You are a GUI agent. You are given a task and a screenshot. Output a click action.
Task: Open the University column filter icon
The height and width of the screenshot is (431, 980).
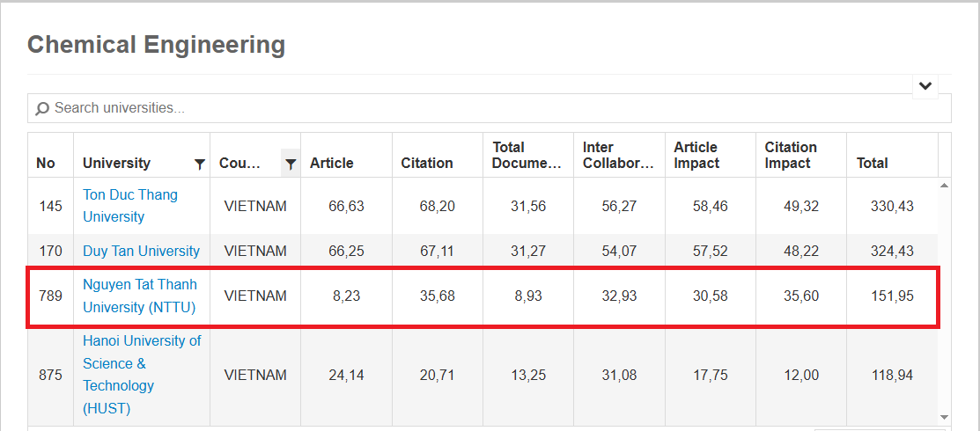click(199, 164)
